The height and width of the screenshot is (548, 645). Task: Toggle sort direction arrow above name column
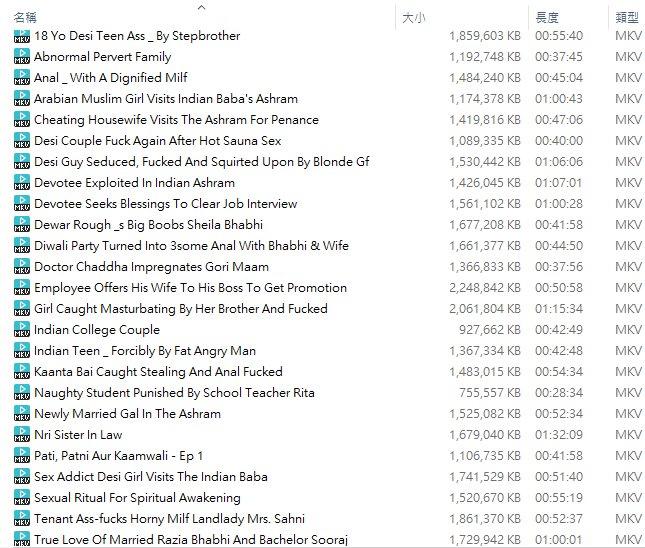click(x=202, y=7)
